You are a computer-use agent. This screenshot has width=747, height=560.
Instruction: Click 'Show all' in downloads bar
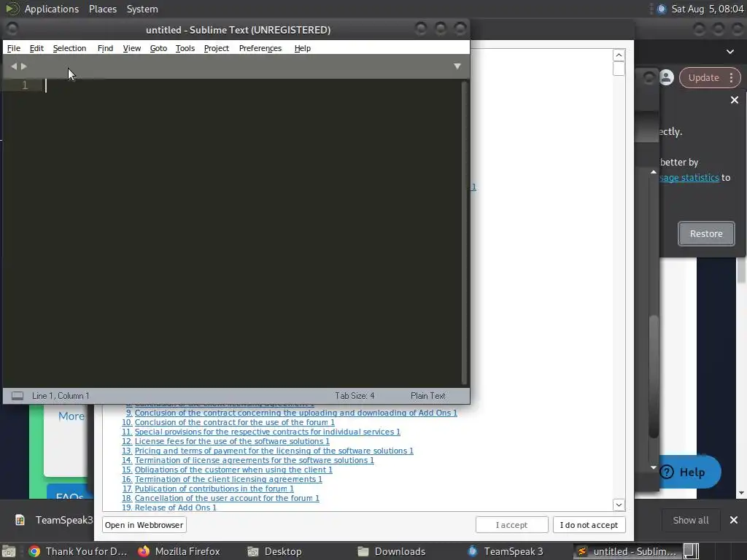(690, 520)
